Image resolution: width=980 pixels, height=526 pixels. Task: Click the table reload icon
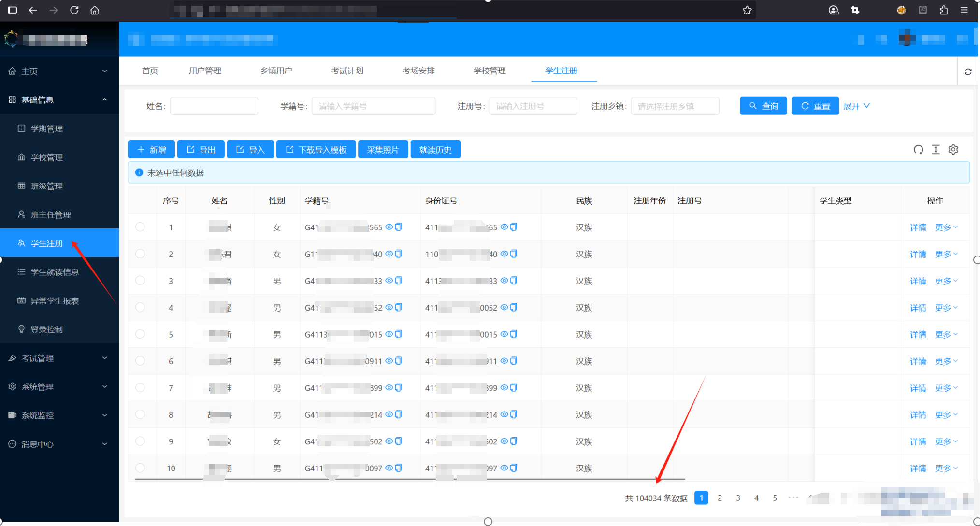pos(918,150)
